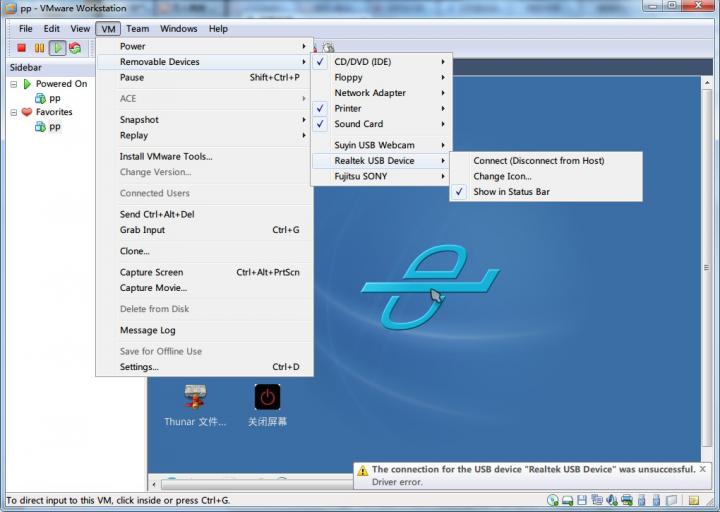Open the Help menu
Image resolution: width=720 pixels, height=512 pixels.
click(218, 29)
